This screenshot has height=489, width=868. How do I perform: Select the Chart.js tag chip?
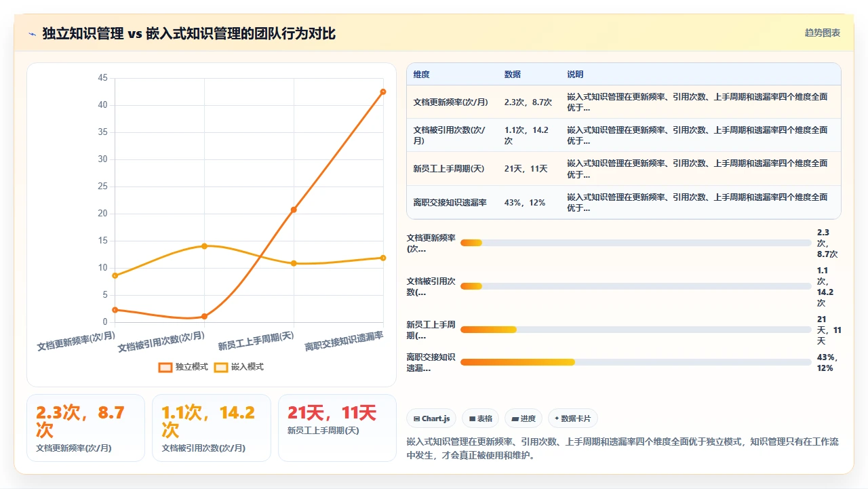click(432, 418)
